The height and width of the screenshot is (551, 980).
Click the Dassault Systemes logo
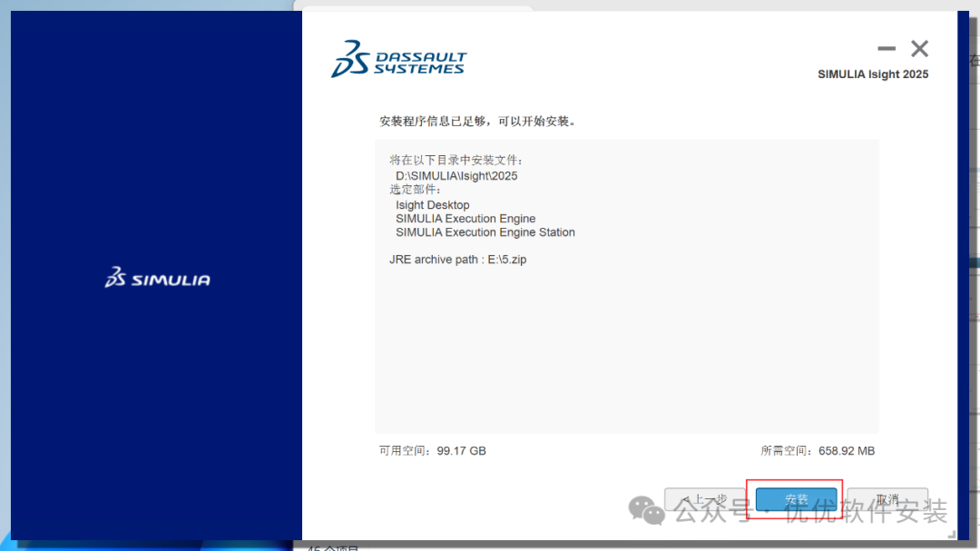click(x=398, y=59)
